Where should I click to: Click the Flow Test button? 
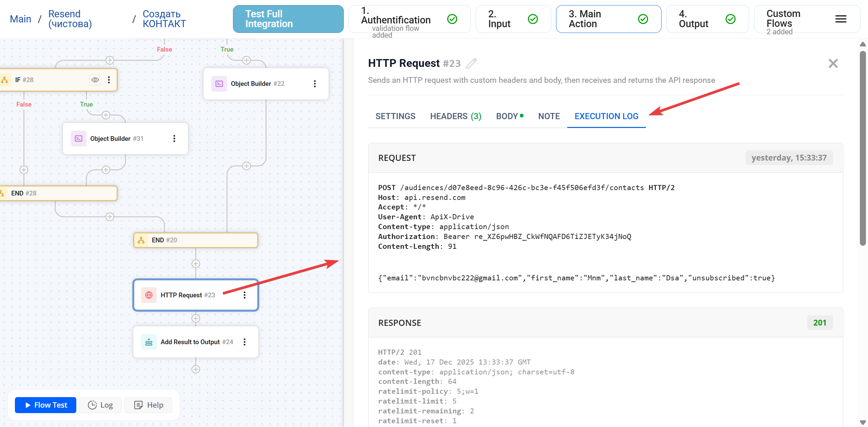point(45,405)
